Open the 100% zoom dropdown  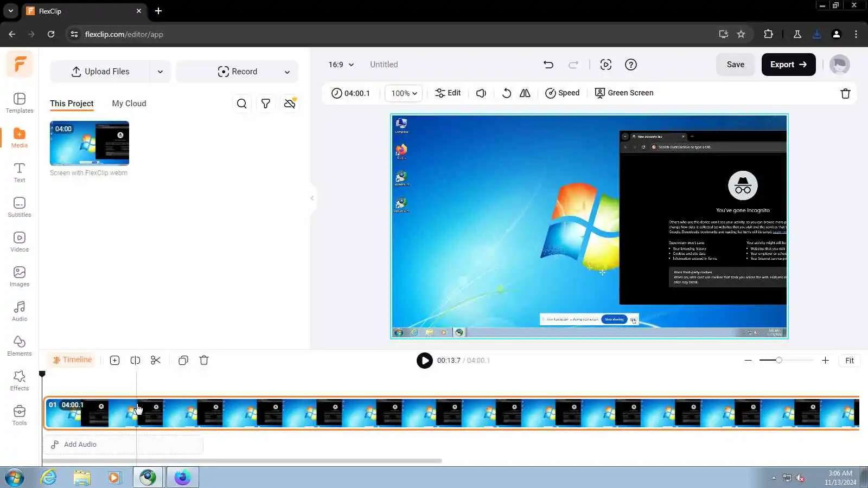[404, 93]
